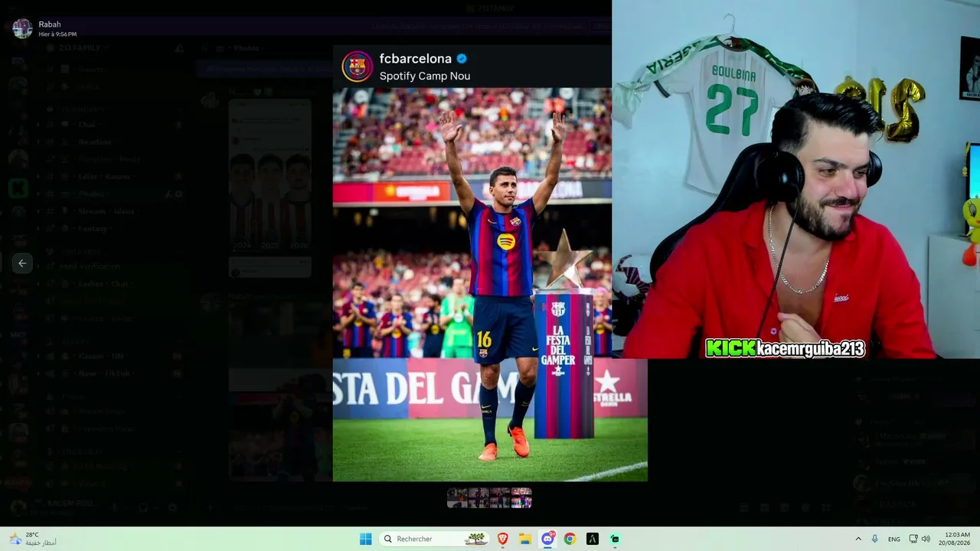
Task: Open Rabah's profile avatar in the viewer
Action: tap(22, 28)
